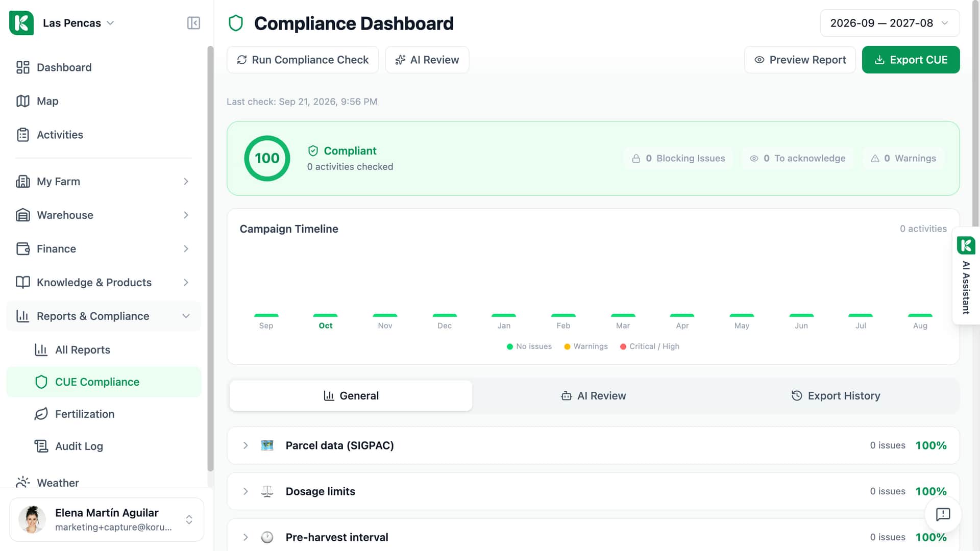
Task: Run Compliance Check
Action: 303,60
